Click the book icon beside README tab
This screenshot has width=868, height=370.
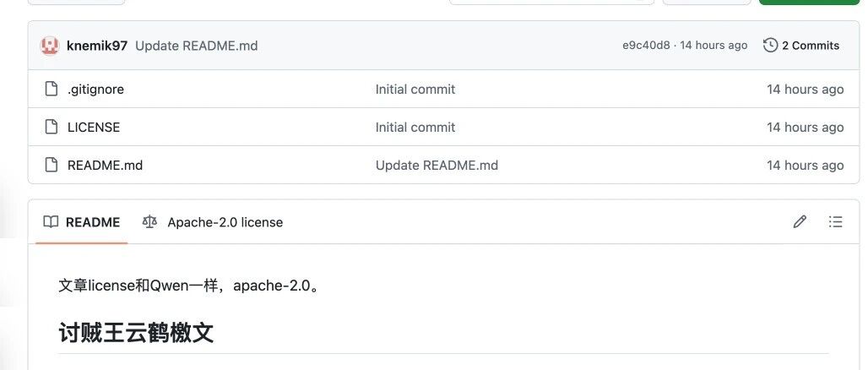[51, 222]
